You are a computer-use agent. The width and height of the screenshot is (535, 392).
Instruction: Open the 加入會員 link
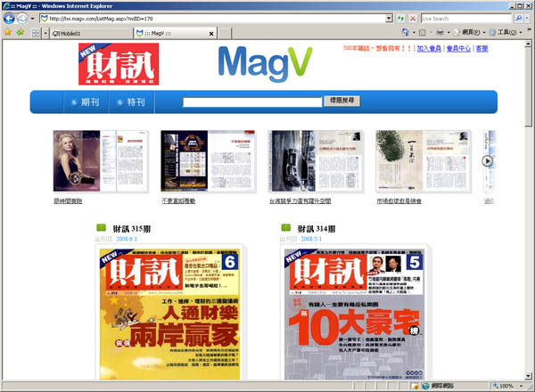429,48
